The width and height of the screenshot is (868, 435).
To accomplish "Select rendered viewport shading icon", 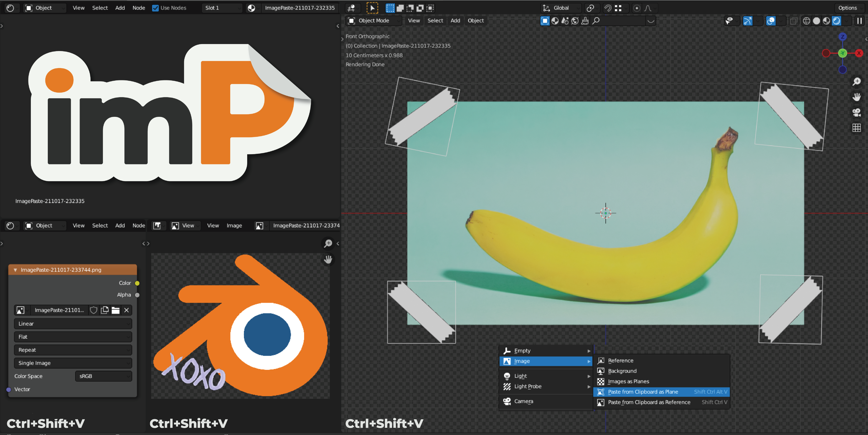I will pyautogui.click(x=836, y=21).
